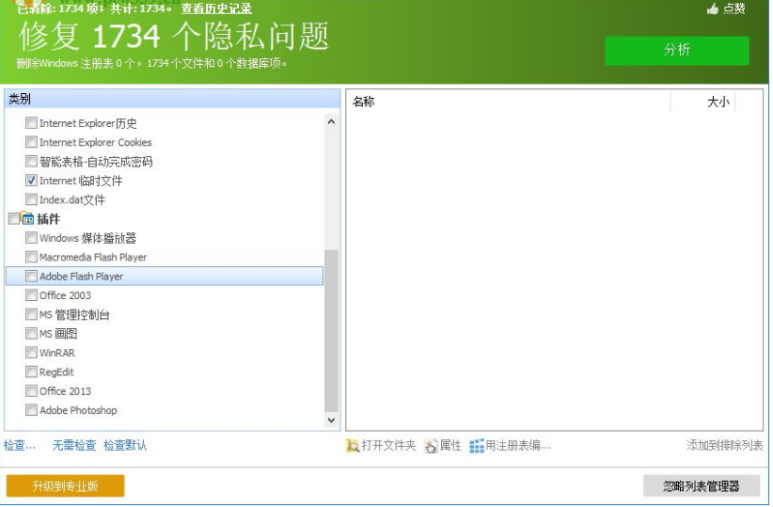Click the 类别 panel header
773x507 pixels.
[173, 99]
